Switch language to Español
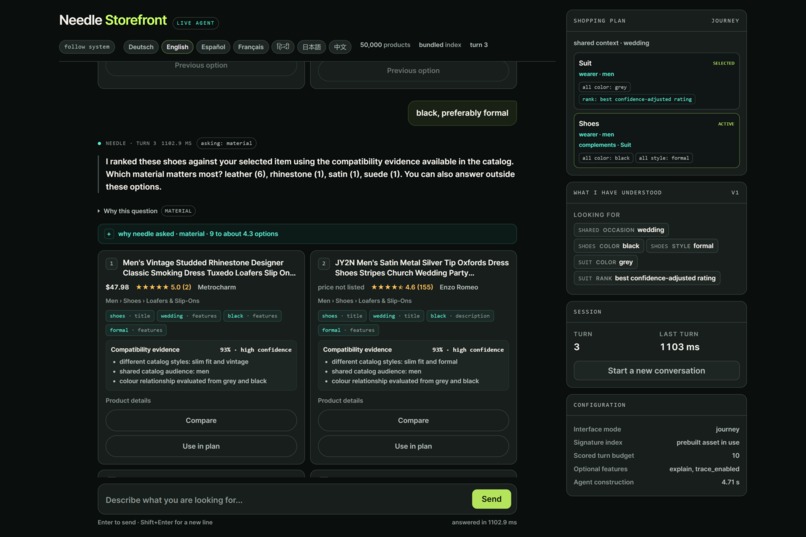The image size is (806, 537). [x=213, y=47]
